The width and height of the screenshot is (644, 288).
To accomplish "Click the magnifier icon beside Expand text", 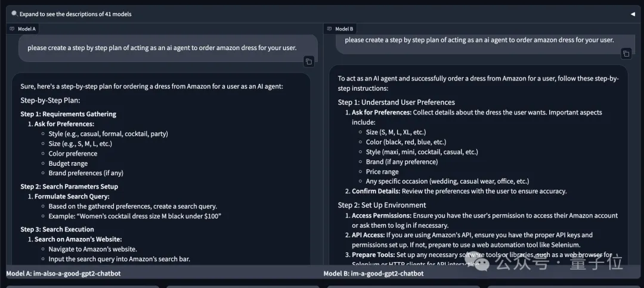I will pos(14,14).
